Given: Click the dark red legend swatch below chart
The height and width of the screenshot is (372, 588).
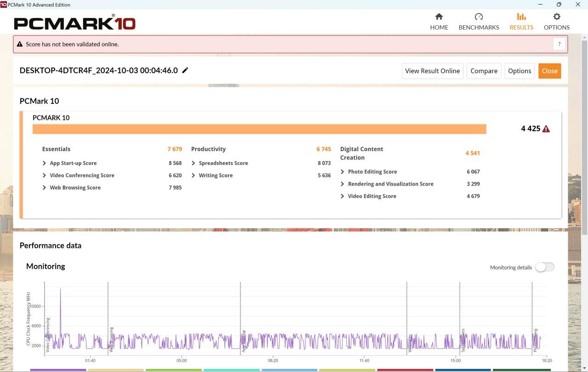Looking at the screenshot, I should [405, 370].
